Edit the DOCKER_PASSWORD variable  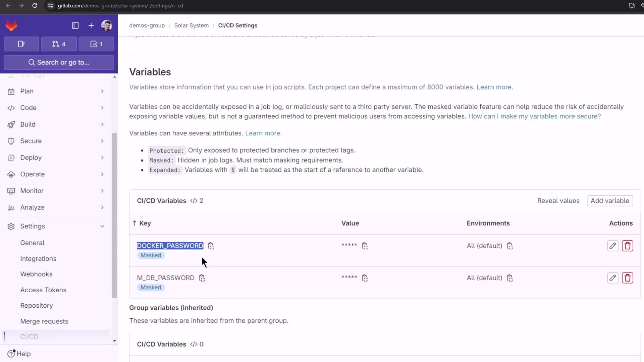click(612, 246)
